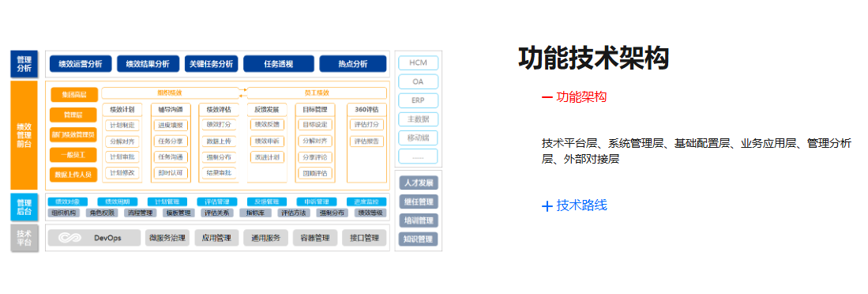Click the 任务沟通 item
Image resolution: width=868 pixels, height=294 pixels.
(x=171, y=157)
